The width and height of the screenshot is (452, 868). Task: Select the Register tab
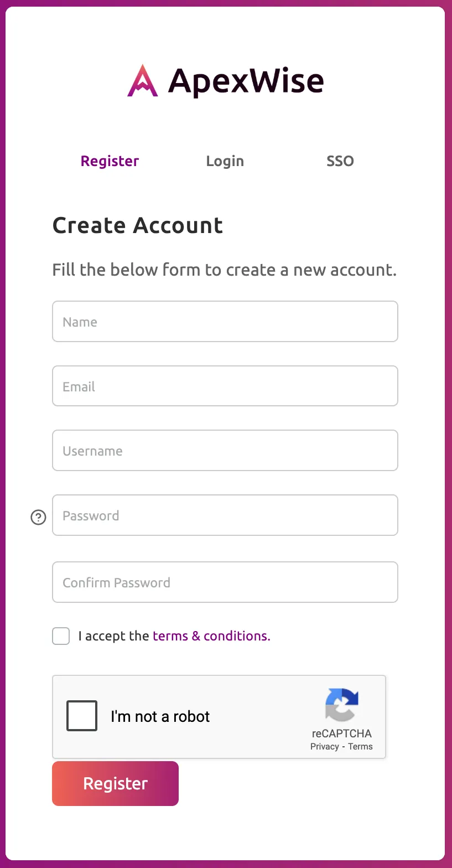click(x=110, y=161)
